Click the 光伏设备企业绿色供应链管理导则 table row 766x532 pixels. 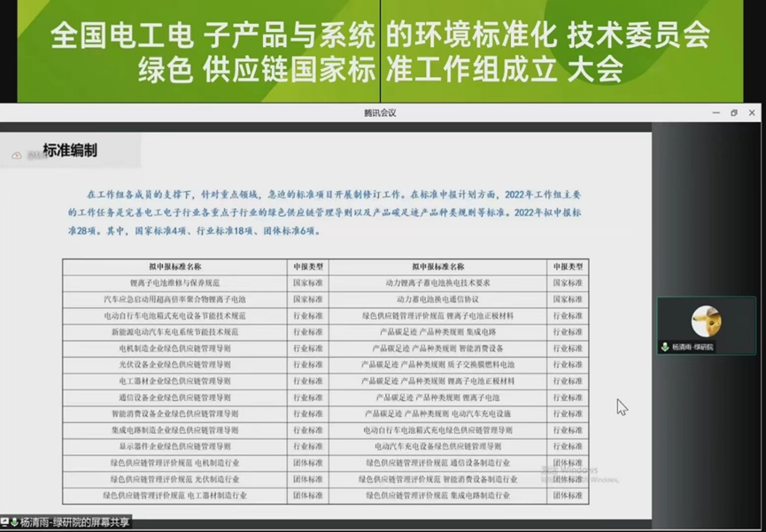point(174,365)
